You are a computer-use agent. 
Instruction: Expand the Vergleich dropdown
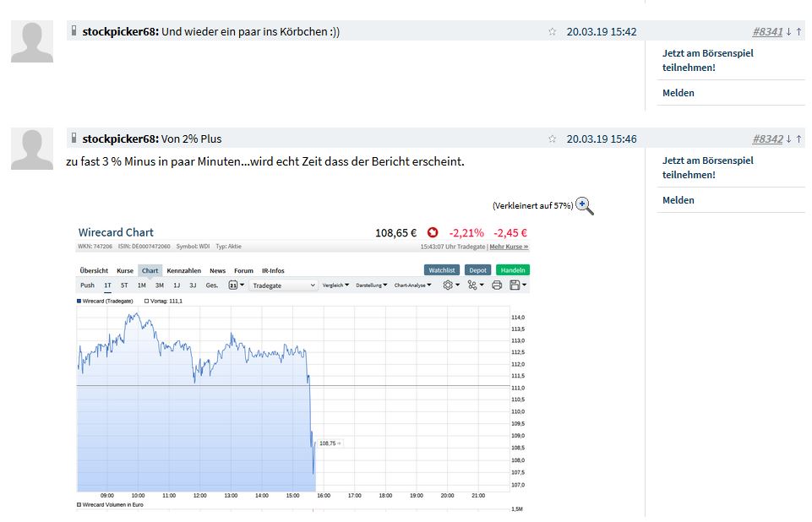coord(336,285)
